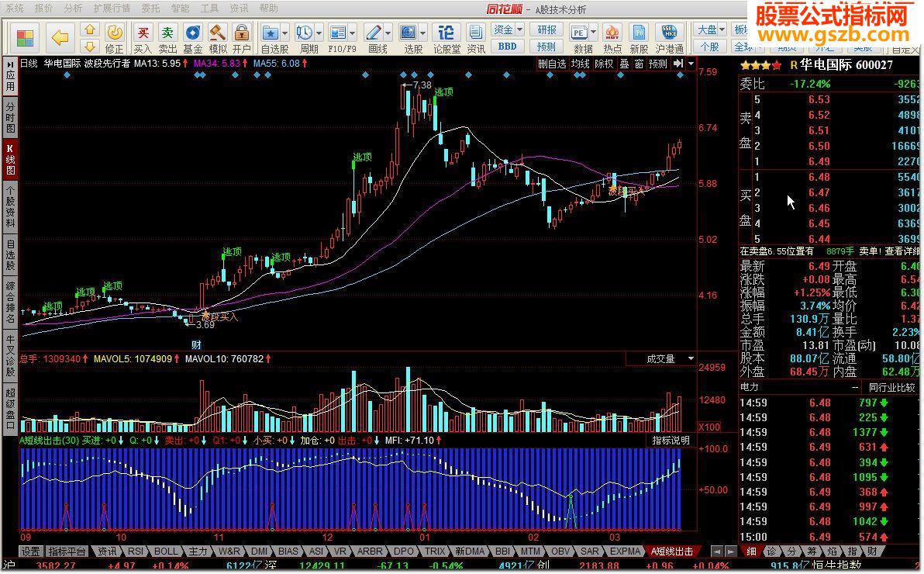Expand the F10/F9 dropdown arrow
Image resolution: width=924 pixels, height=574 pixels.
[353, 33]
